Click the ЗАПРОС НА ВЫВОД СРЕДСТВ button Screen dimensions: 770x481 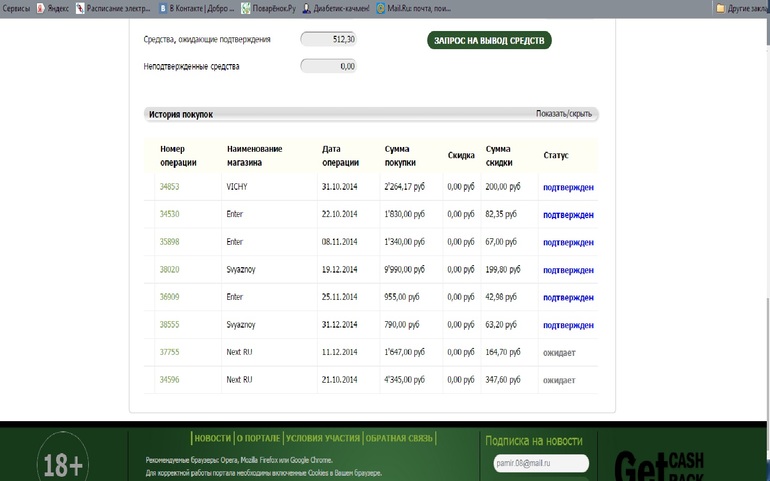tap(489, 40)
